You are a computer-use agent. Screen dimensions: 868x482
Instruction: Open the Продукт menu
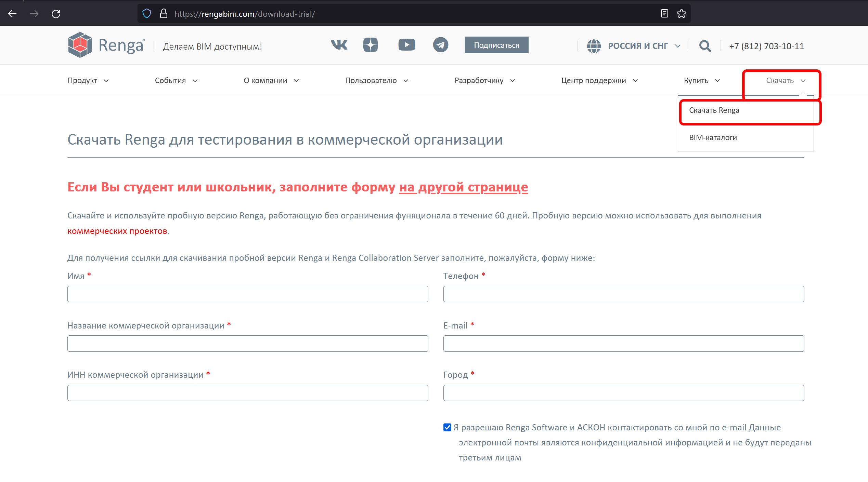[88, 81]
